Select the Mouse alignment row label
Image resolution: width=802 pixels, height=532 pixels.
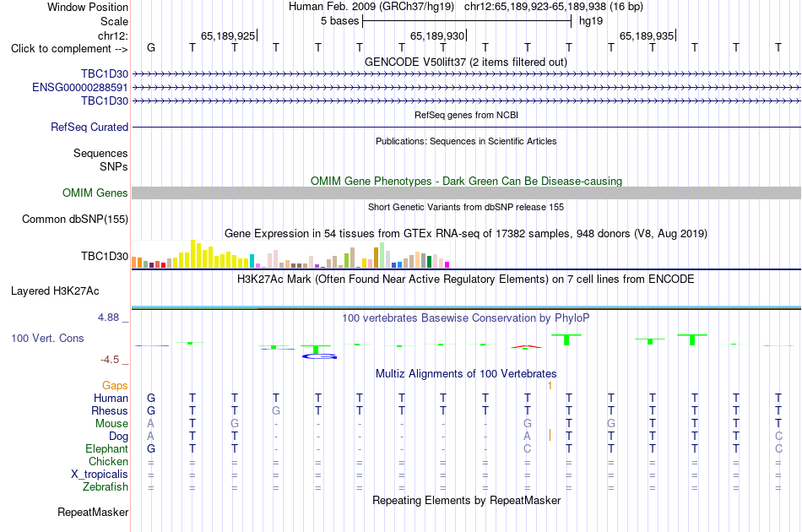[111, 424]
